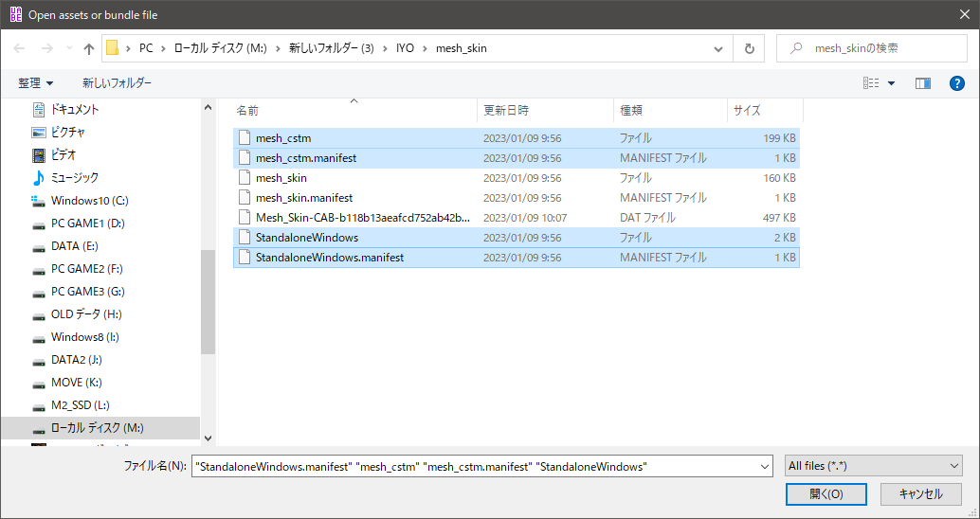Expand the address bar history dropdown

point(718,48)
